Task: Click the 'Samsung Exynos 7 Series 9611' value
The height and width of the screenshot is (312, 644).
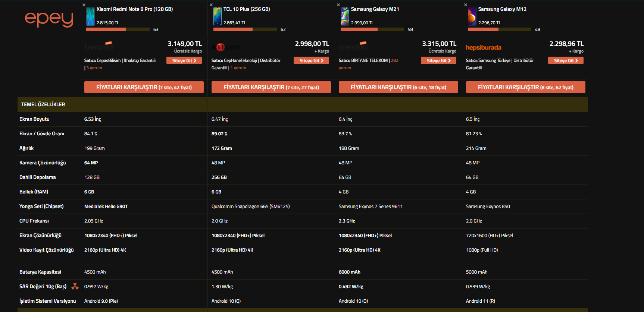Action: [x=371, y=206]
